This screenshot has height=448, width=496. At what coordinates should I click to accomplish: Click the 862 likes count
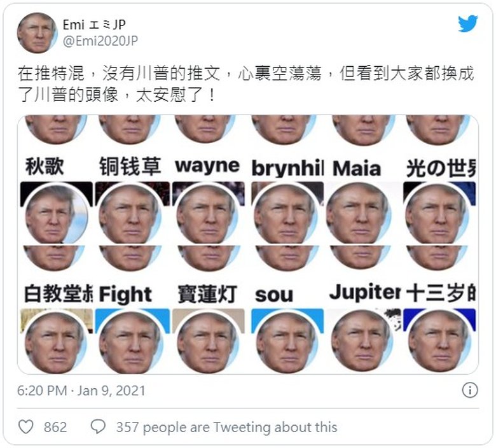[x=55, y=427]
